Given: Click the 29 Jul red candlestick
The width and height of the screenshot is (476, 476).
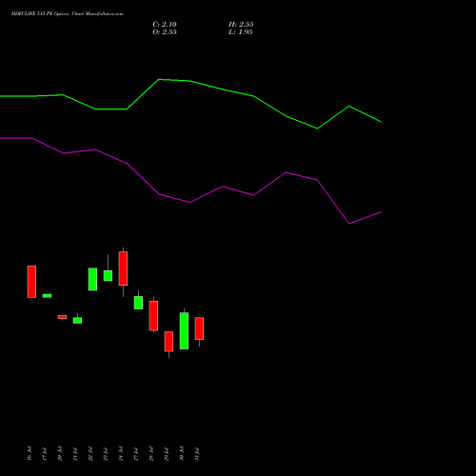Looking at the screenshot, I should coord(169,342).
